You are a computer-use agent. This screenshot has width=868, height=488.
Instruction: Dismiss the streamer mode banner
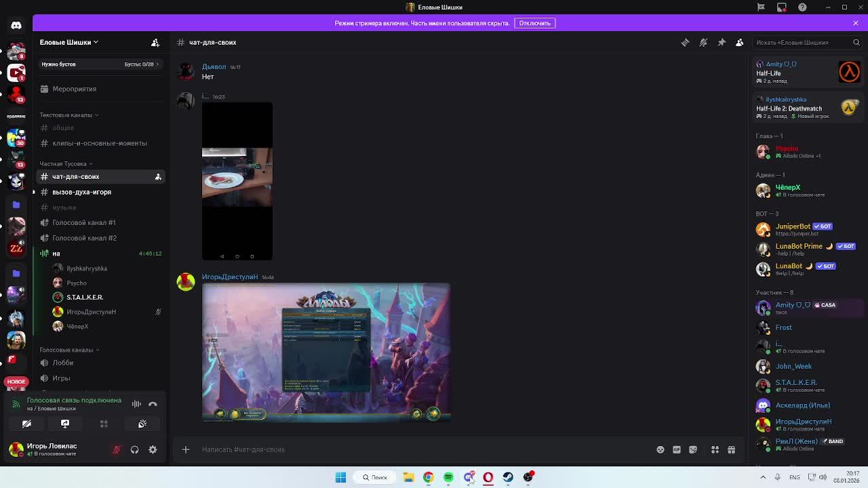pos(856,23)
